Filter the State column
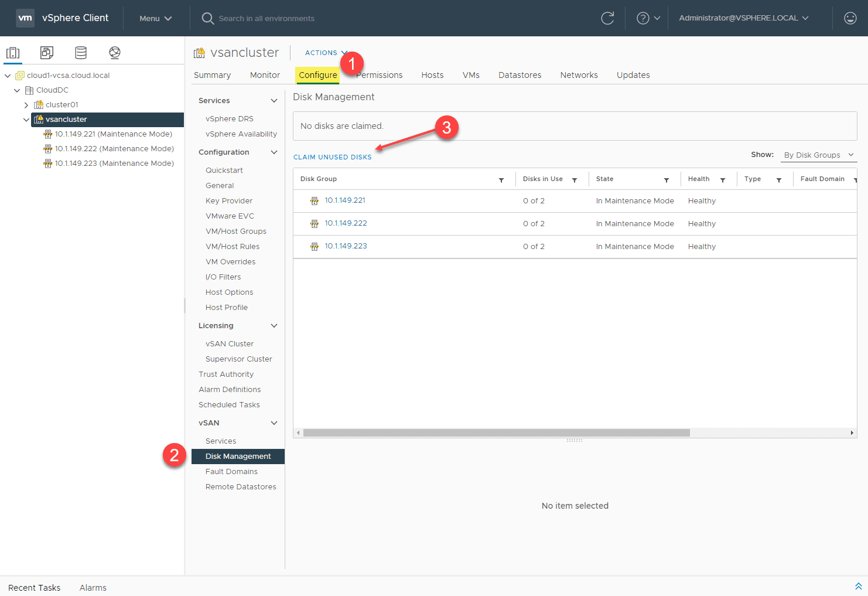This screenshot has height=596, width=868. (667, 180)
